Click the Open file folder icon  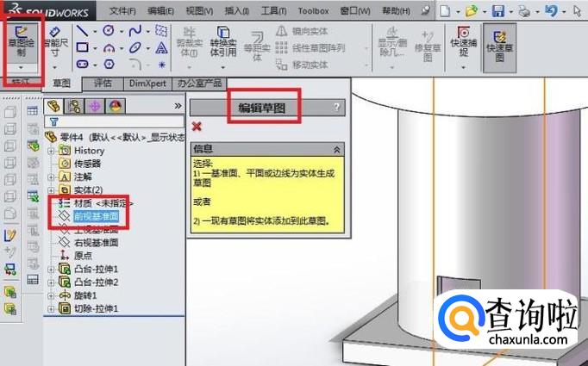coord(472,11)
